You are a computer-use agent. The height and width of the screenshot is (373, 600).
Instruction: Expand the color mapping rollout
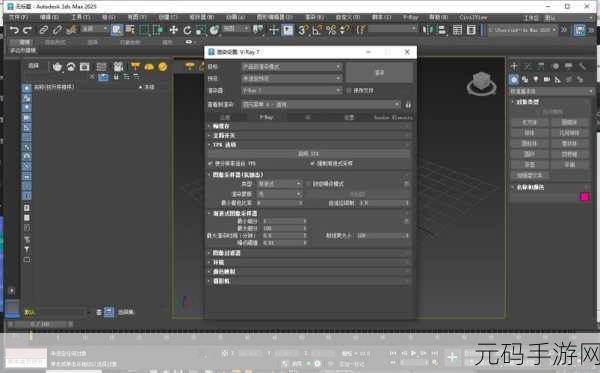pos(309,272)
